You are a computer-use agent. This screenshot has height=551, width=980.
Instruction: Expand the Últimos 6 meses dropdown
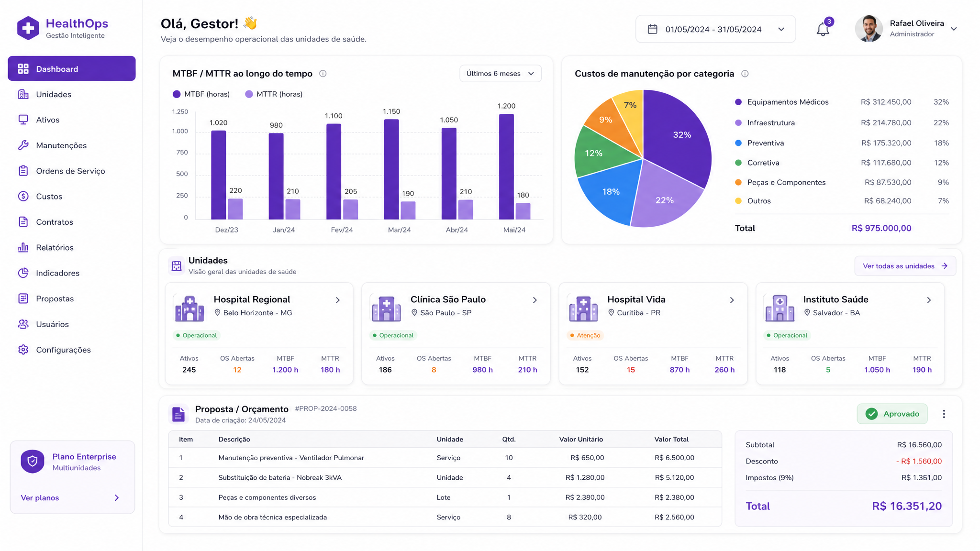point(501,74)
